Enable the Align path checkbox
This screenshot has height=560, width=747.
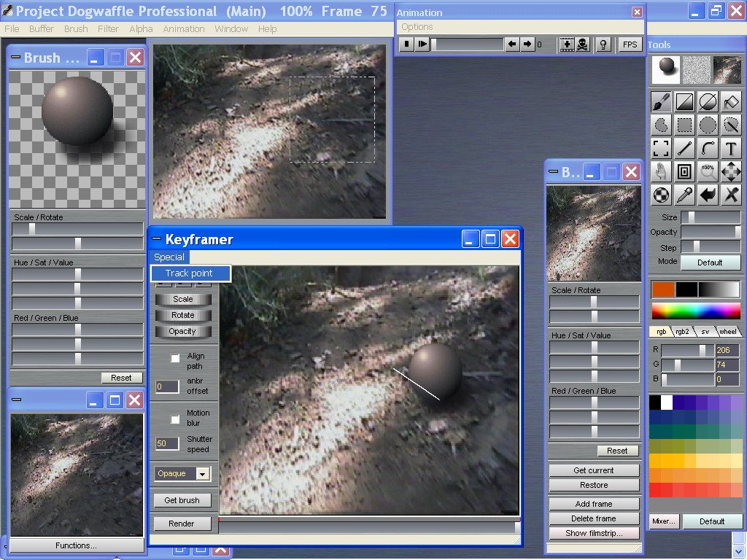(x=175, y=358)
